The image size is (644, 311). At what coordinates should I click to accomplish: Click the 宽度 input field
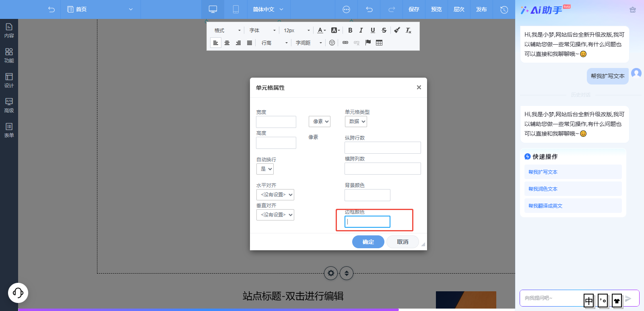point(276,122)
